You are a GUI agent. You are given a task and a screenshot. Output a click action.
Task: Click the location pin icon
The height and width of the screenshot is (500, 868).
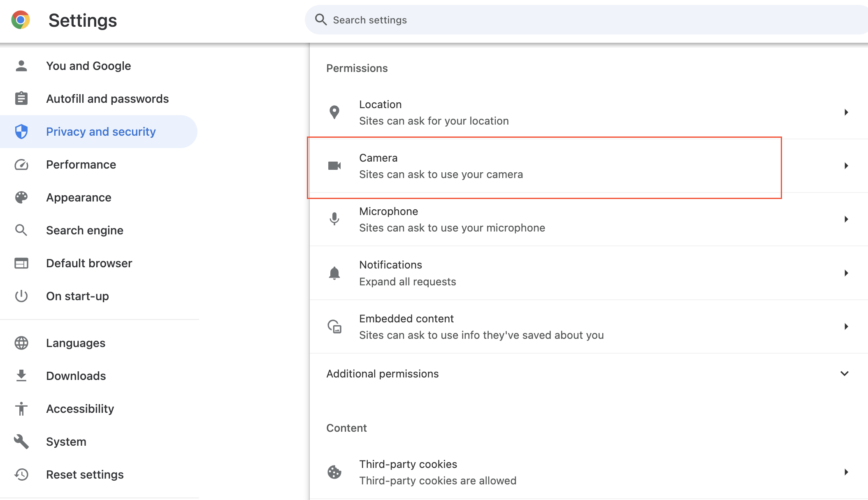(334, 112)
